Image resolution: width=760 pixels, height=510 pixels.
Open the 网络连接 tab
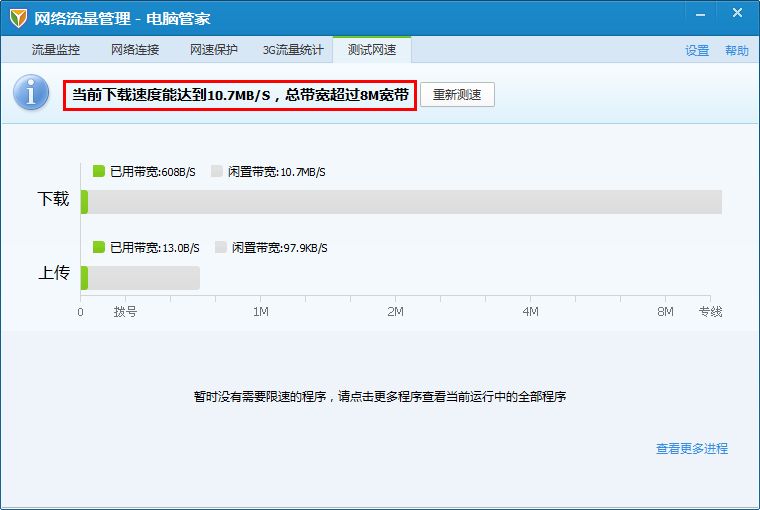click(135, 50)
